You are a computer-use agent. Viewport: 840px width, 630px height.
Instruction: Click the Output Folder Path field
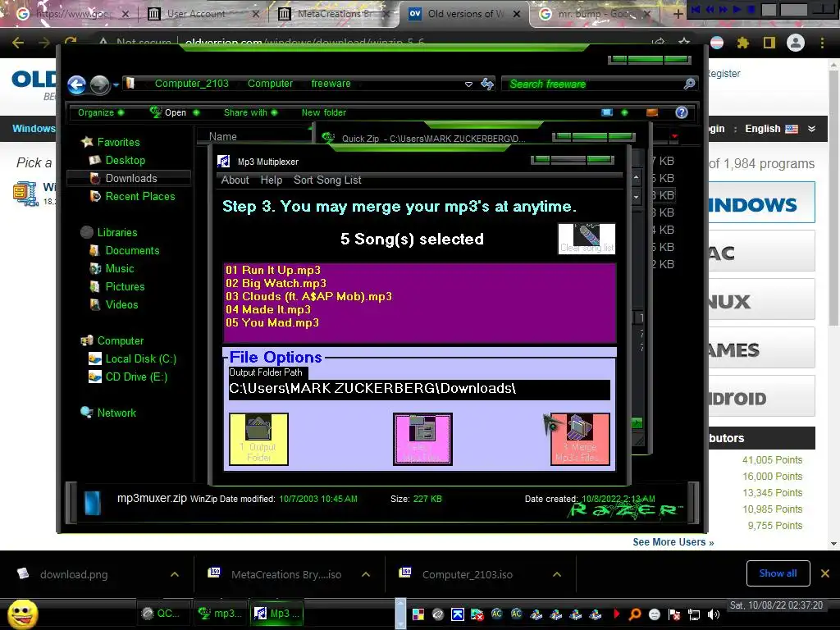coord(419,389)
